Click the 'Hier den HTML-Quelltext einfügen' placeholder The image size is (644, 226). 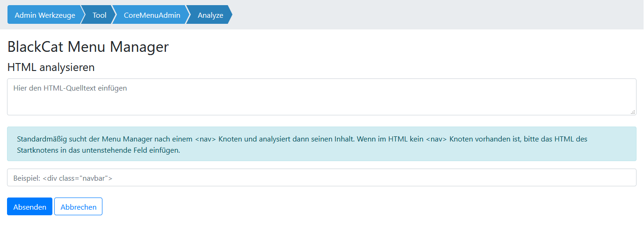click(x=70, y=88)
